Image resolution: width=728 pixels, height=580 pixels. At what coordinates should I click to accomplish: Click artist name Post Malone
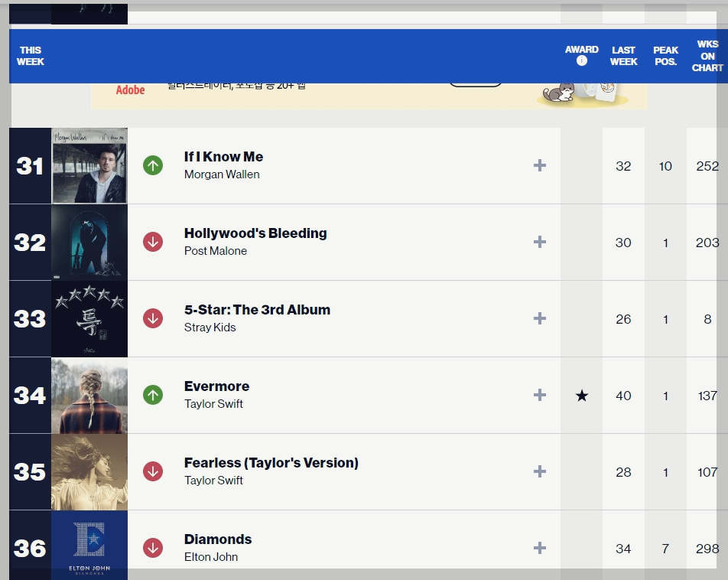click(x=216, y=251)
